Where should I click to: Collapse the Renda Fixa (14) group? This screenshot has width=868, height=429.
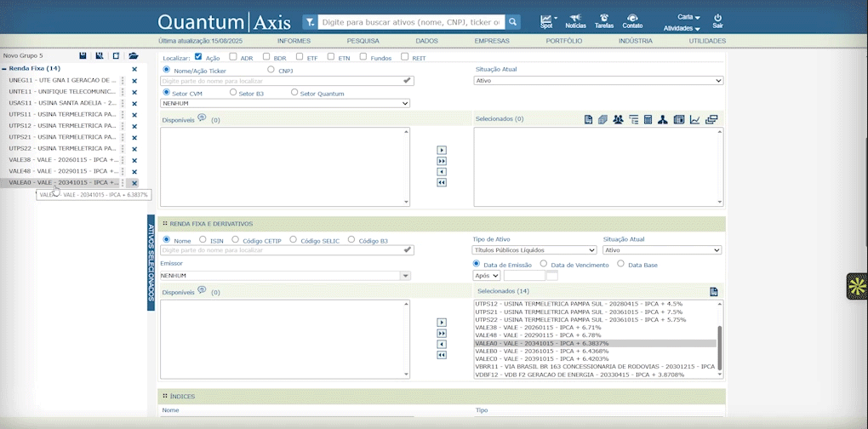(x=4, y=69)
